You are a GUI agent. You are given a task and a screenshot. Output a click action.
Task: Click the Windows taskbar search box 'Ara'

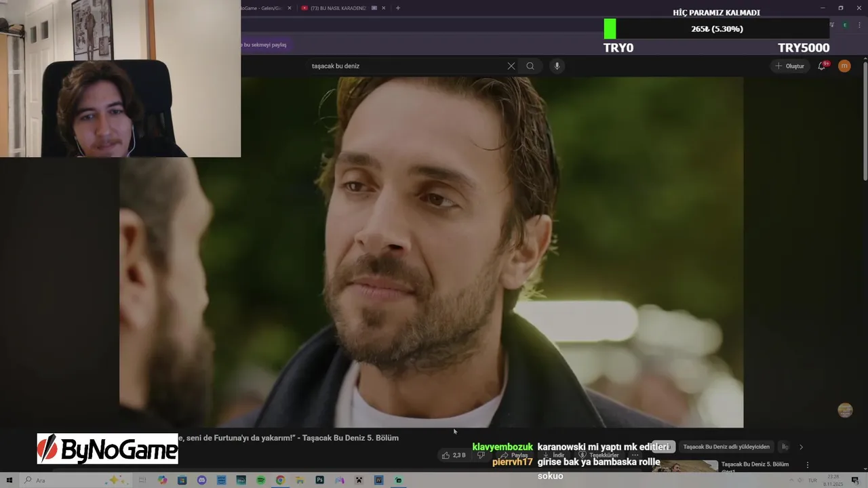(75, 480)
